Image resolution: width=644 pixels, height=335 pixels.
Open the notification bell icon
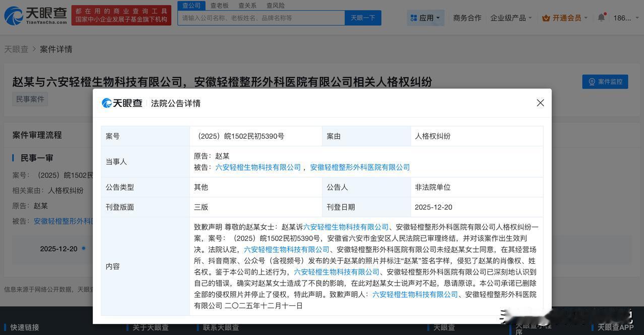coord(600,17)
